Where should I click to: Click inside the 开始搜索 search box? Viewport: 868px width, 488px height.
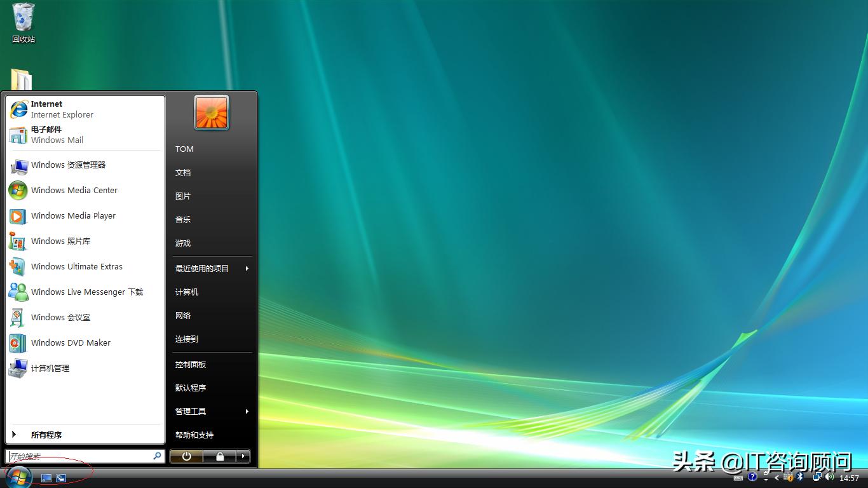[x=76, y=456]
